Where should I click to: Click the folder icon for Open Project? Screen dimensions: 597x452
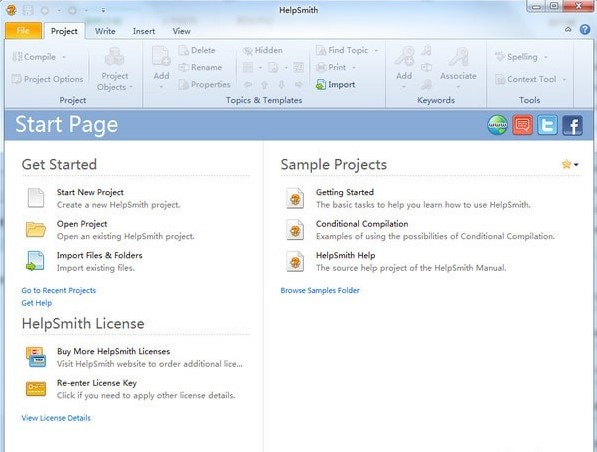[36, 230]
